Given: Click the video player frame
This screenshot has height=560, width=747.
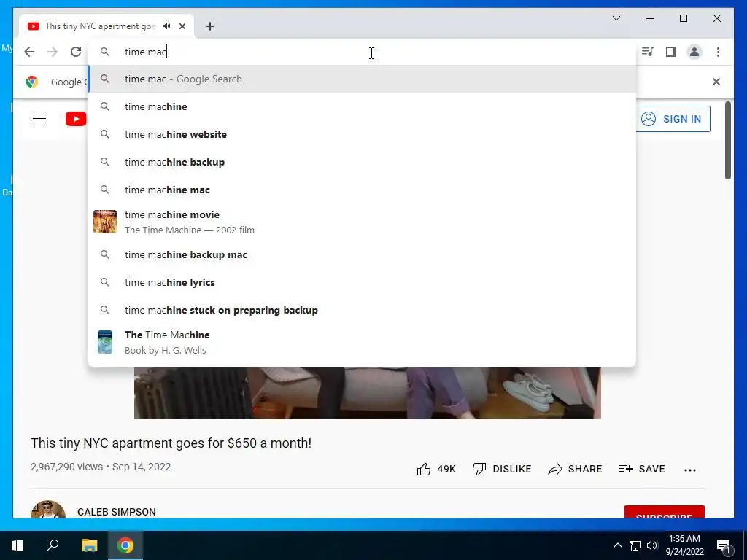Looking at the screenshot, I should click(x=368, y=393).
